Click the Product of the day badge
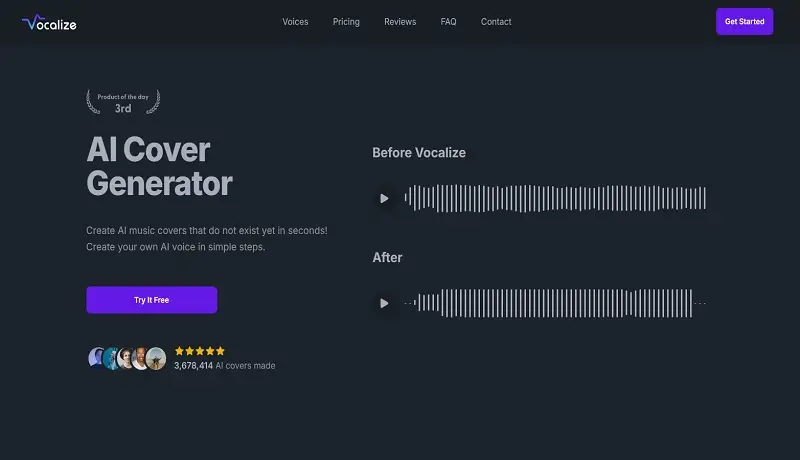This screenshot has width=800, height=460. click(x=123, y=102)
